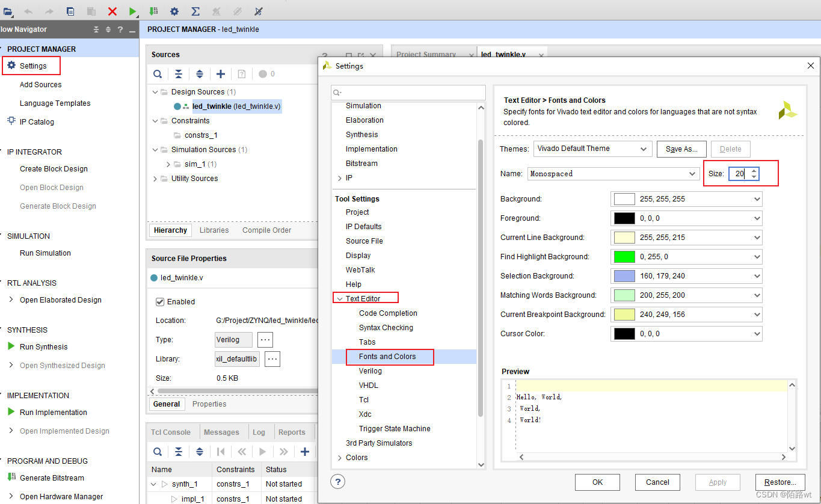Click the Cancel button in Settings
The width and height of the screenshot is (821, 504).
(657, 482)
